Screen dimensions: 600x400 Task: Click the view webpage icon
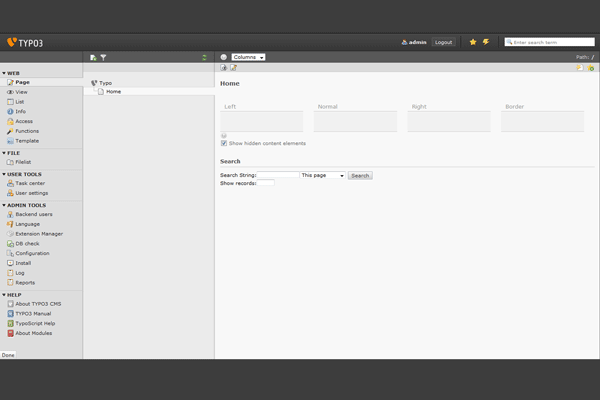[224, 68]
